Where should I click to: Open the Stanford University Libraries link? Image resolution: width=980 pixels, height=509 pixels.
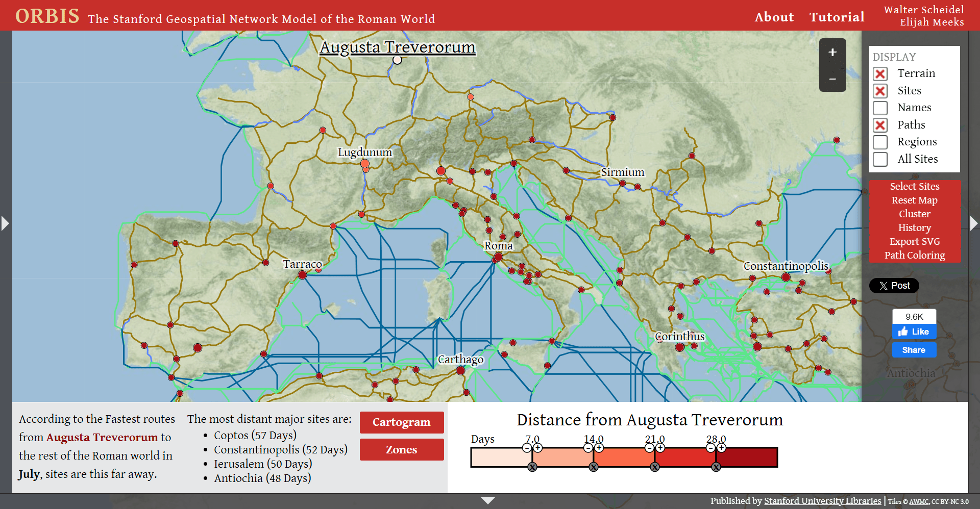822,501
